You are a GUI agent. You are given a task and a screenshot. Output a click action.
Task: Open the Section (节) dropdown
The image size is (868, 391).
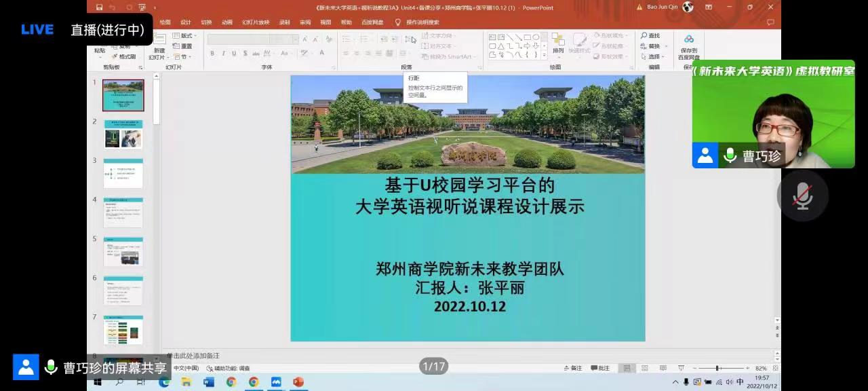[x=181, y=57]
